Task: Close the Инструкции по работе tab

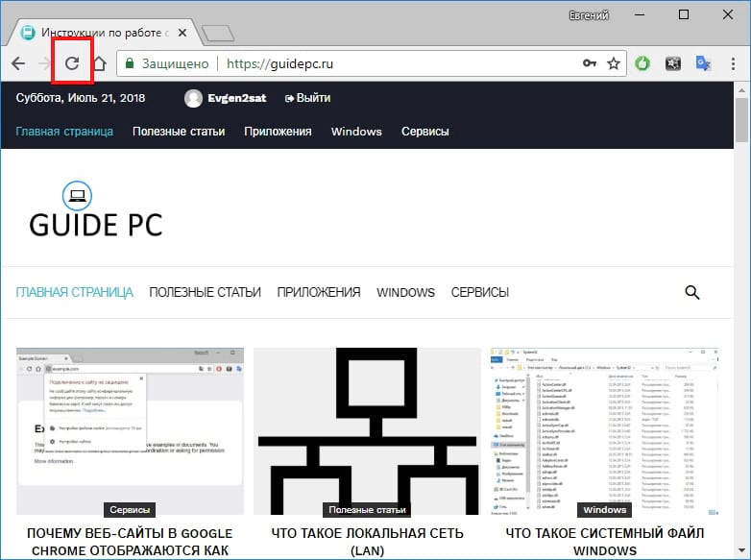Action: [182, 33]
